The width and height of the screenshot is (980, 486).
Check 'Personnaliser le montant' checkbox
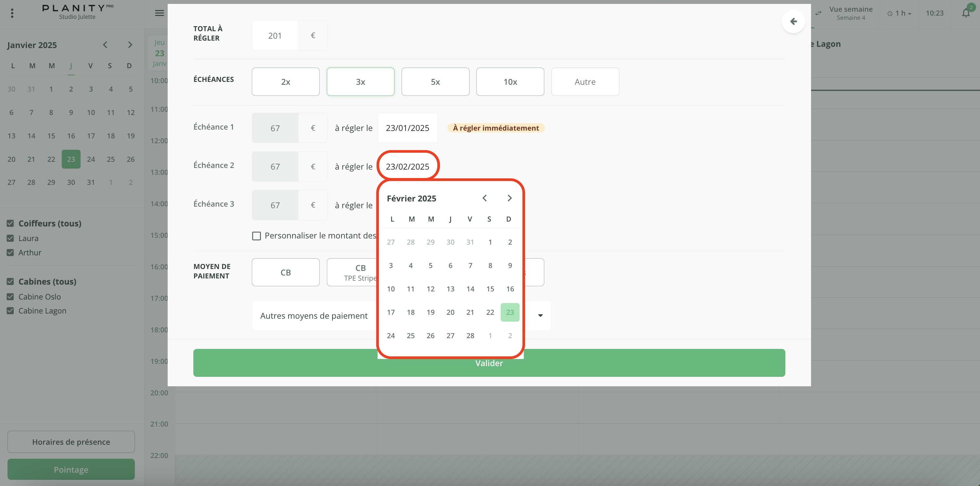point(256,236)
